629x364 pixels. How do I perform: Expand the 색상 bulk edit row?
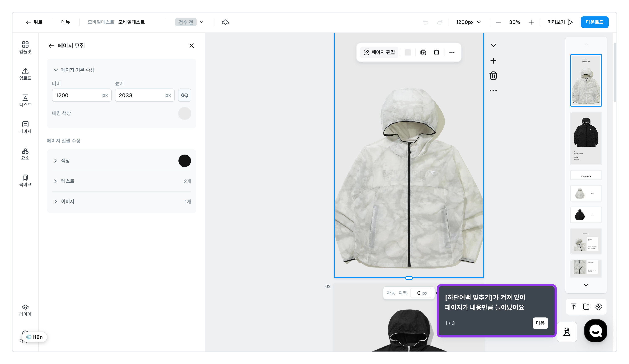(x=121, y=161)
